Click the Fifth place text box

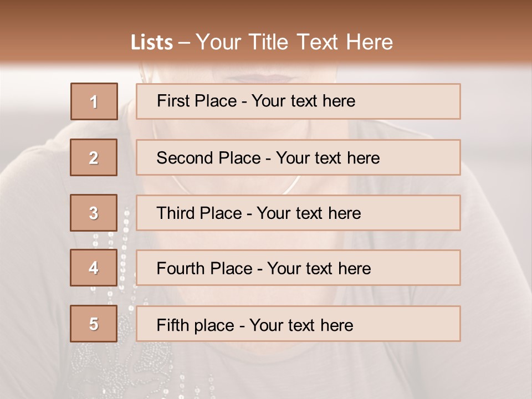pyautogui.click(x=298, y=324)
